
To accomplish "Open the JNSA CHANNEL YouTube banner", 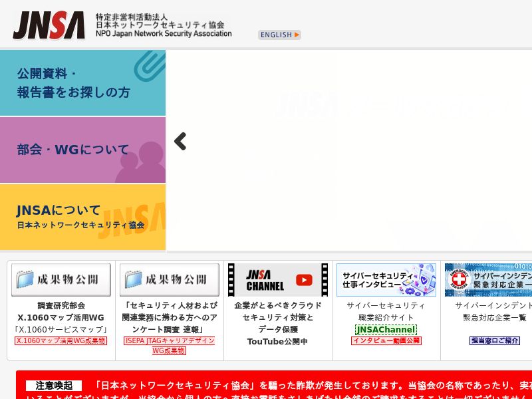I will point(278,280).
